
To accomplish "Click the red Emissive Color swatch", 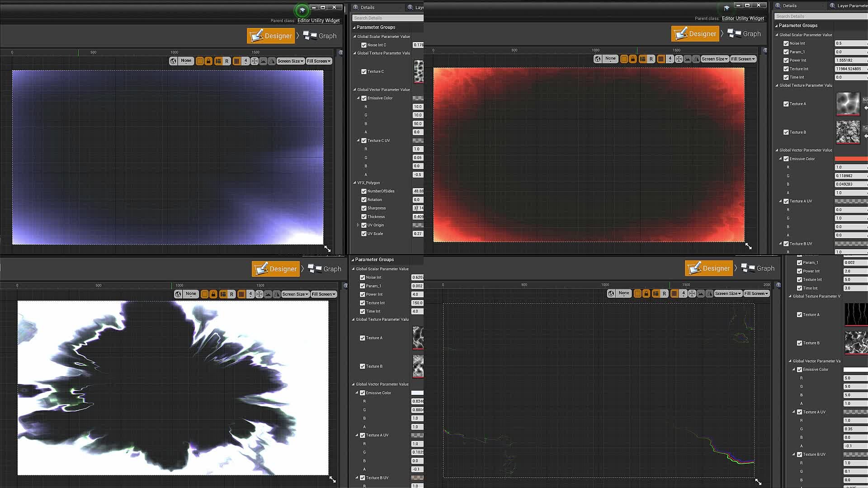I will click(x=850, y=159).
